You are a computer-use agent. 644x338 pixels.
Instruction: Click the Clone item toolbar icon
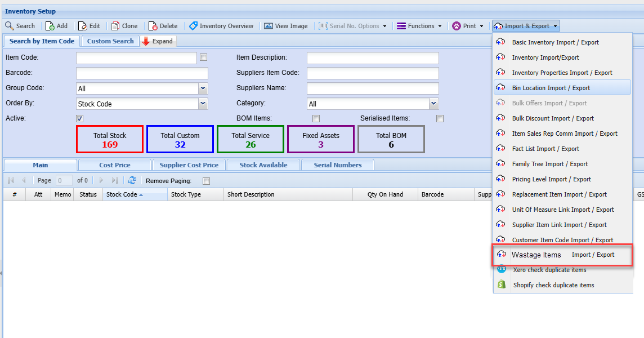click(x=115, y=26)
